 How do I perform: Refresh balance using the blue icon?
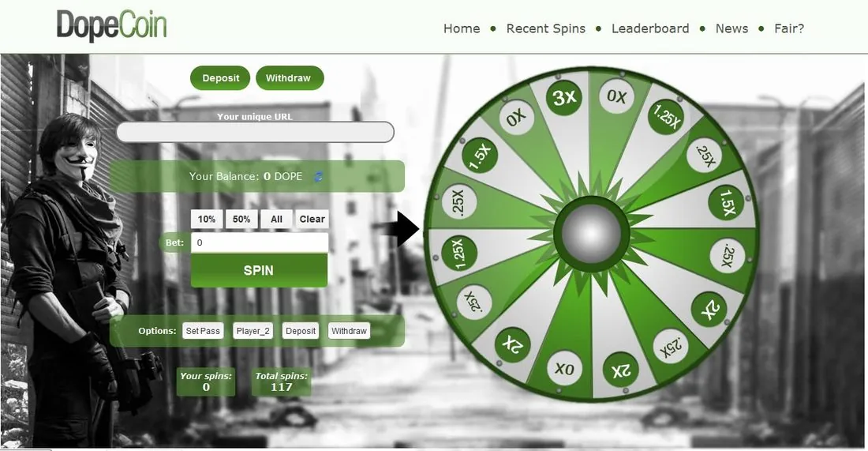pos(318,177)
